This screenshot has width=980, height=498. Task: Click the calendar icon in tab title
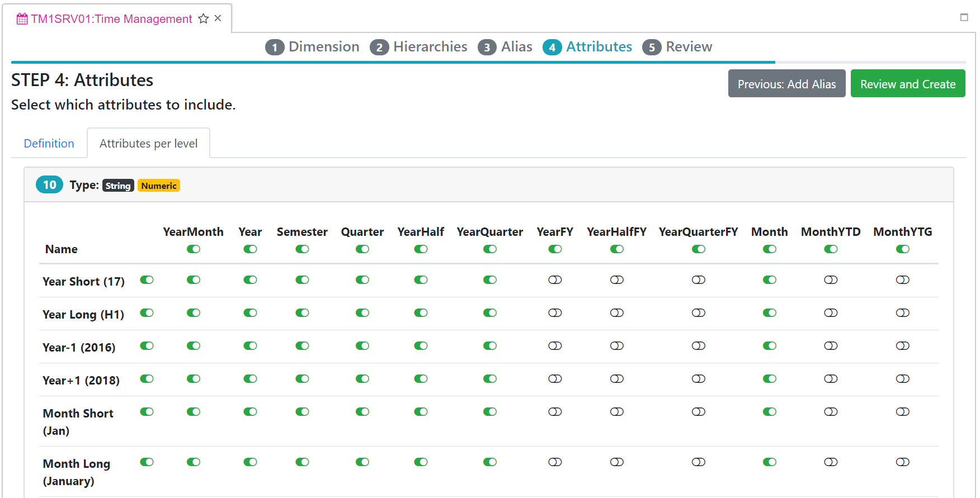(x=22, y=19)
